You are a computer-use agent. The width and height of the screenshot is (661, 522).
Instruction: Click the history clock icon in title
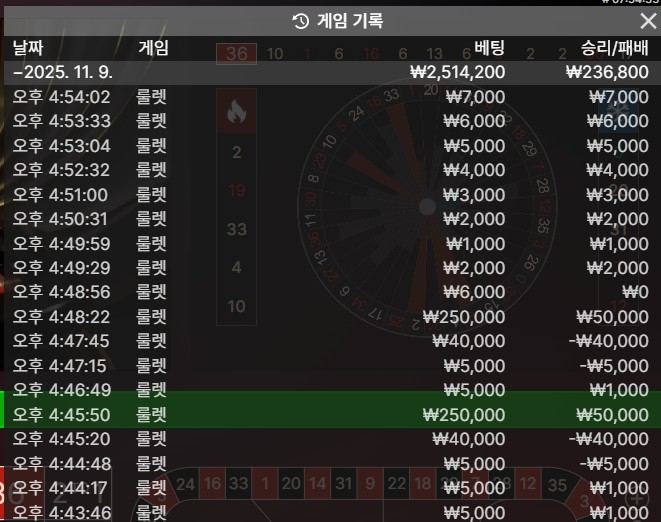(x=300, y=21)
